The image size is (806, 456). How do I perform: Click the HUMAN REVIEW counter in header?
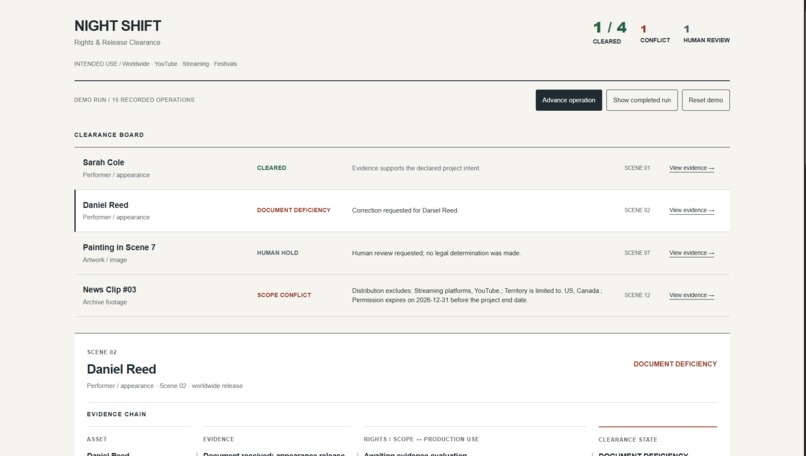[706, 34]
